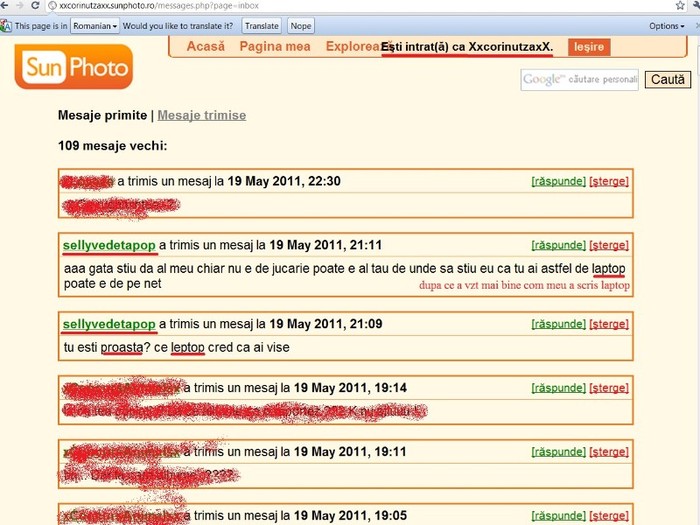Reply to the 22:30 message via răspunde
This screenshot has height=525, width=700.
[558, 182]
